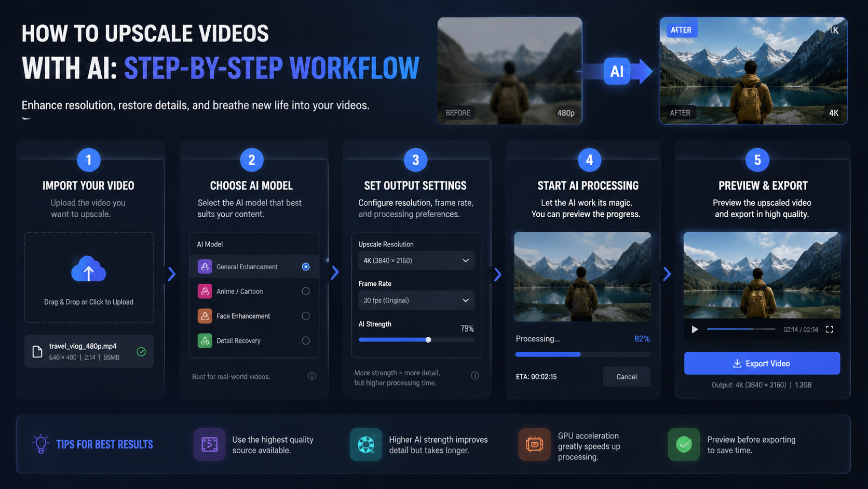Click the AI strength tip icon
This screenshot has height=489, width=868.
pos(366,444)
